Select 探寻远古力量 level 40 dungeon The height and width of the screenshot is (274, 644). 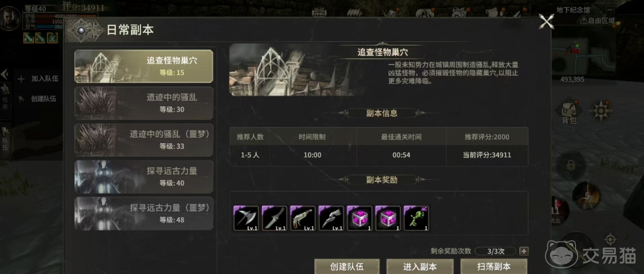pyautogui.click(x=144, y=177)
